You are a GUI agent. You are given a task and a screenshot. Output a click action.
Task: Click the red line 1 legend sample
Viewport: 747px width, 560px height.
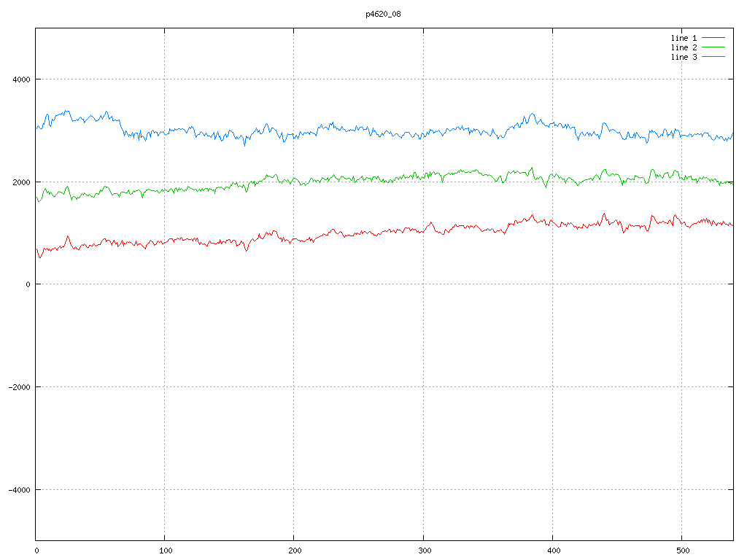713,38
